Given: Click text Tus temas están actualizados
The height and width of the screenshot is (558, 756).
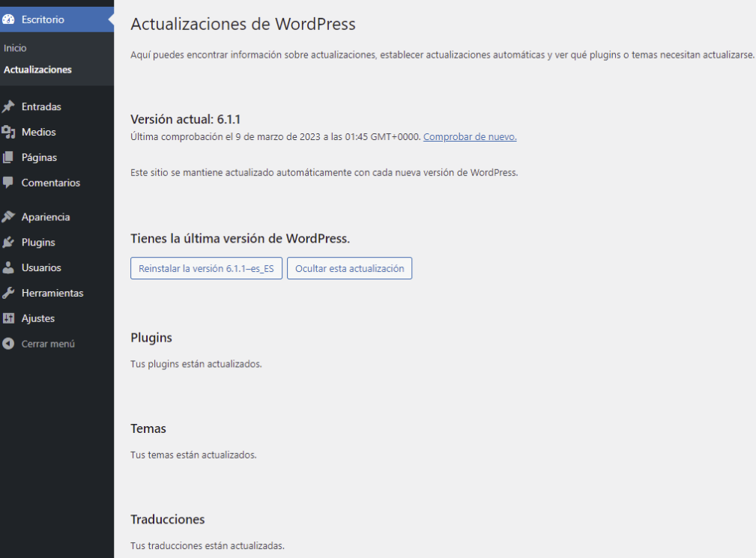Looking at the screenshot, I should click(x=193, y=455).
